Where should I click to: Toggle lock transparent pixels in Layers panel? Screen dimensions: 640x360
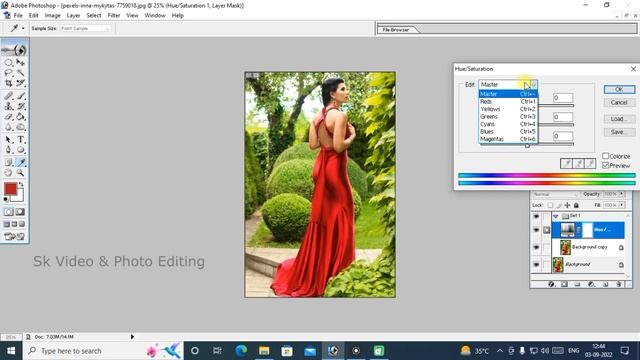[550, 205]
